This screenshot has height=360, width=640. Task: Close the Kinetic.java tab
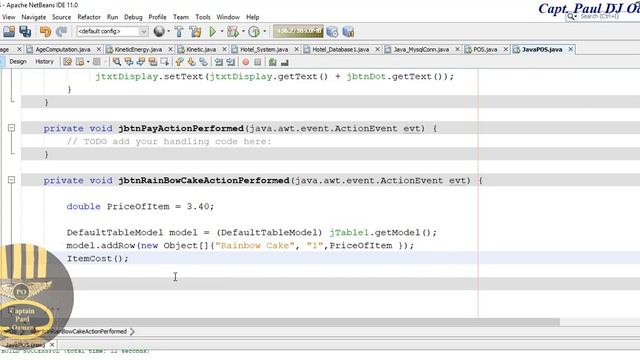[224, 49]
